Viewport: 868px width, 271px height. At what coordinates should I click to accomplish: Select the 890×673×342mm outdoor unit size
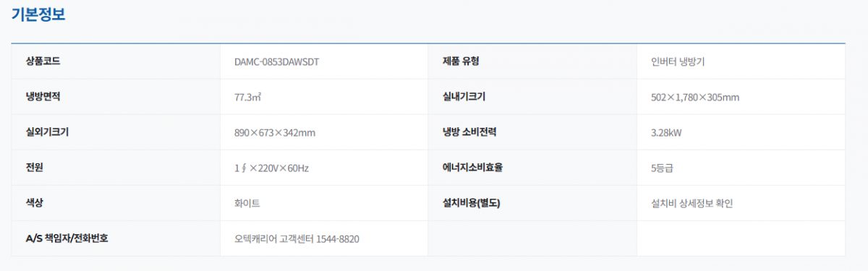click(x=275, y=132)
